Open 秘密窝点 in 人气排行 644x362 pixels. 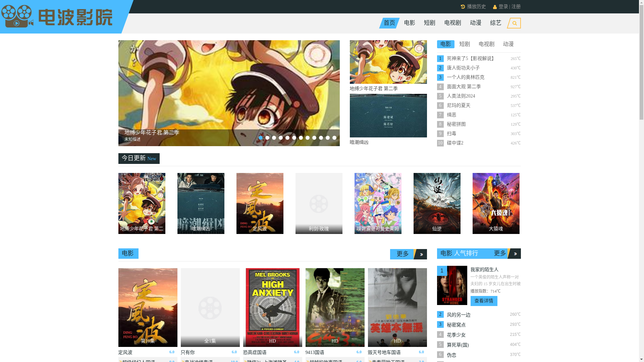click(x=457, y=325)
